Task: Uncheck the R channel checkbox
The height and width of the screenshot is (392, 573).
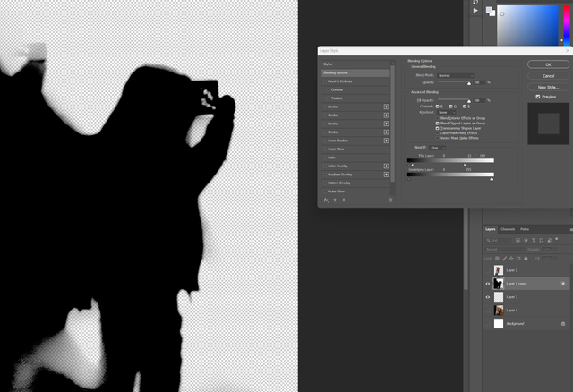Action: (438, 107)
